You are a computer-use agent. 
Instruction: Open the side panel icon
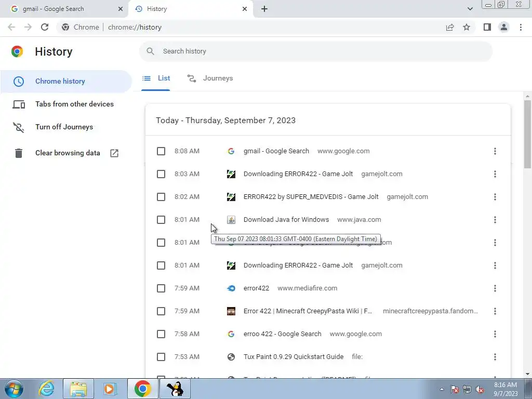[487, 27]
